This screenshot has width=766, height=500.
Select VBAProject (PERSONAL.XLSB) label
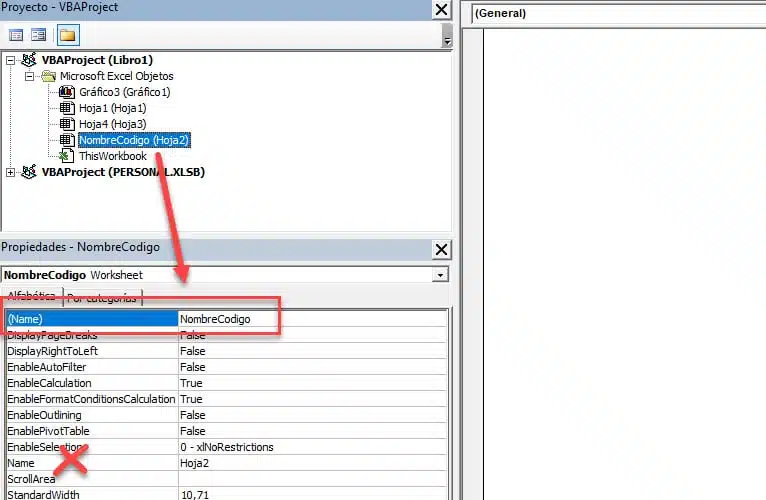123,172
